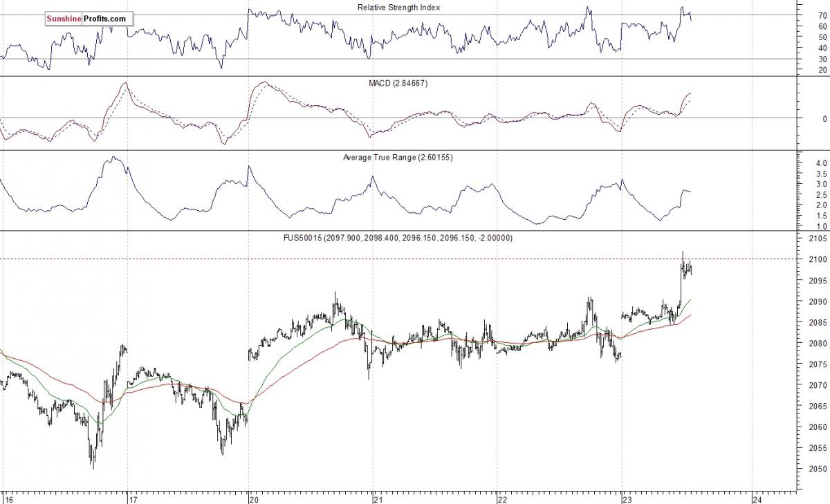Click the date label 23 on time axis
Image resolution: width=830 pixels, height=504 pixels.
[627, 499]
